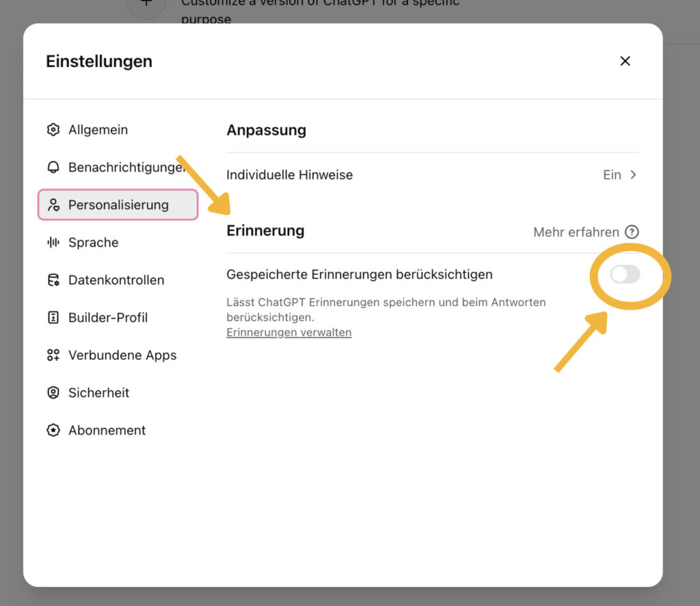
Task: Open the Individuelle Hinweise row
Action: (x=290, y=175)
